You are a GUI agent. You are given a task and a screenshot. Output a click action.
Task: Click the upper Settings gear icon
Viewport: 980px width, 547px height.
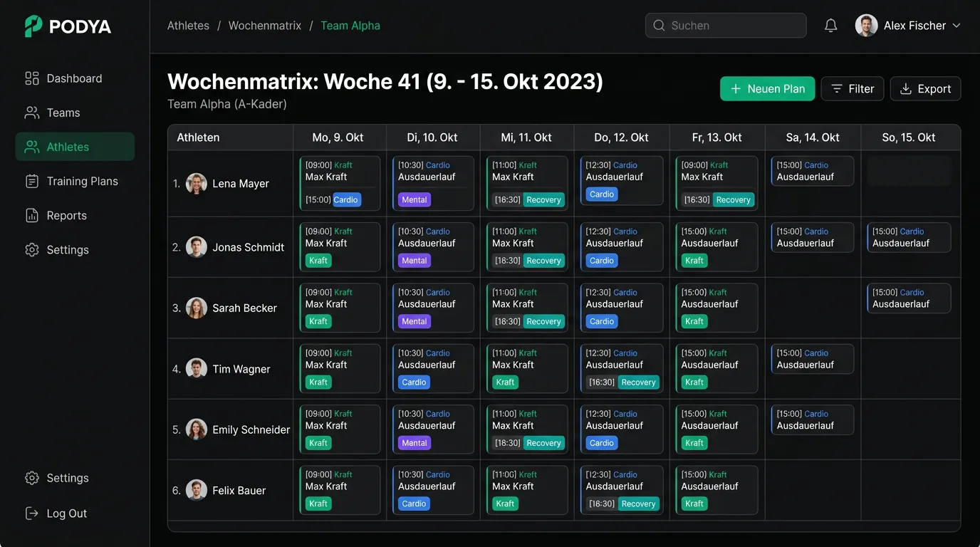(x=32, y=249)
